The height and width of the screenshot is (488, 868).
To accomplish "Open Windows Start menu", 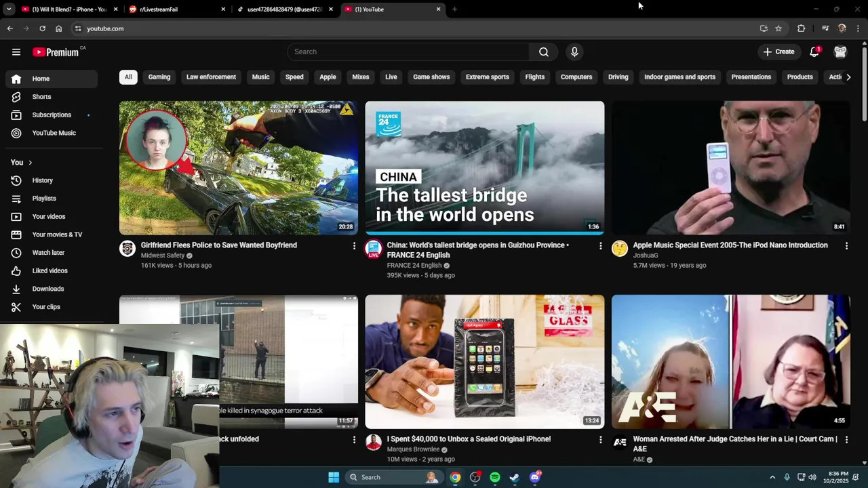I will 334,477.
